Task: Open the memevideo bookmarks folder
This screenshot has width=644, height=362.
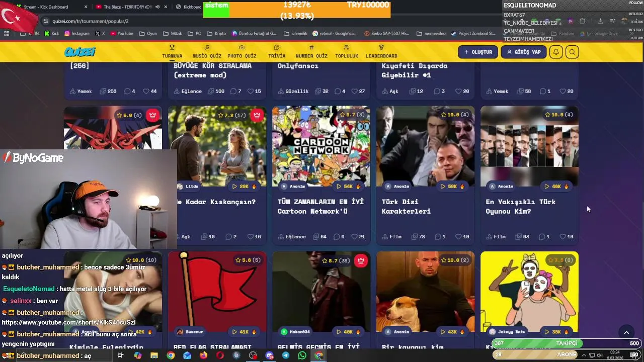Action: [431, 34]
